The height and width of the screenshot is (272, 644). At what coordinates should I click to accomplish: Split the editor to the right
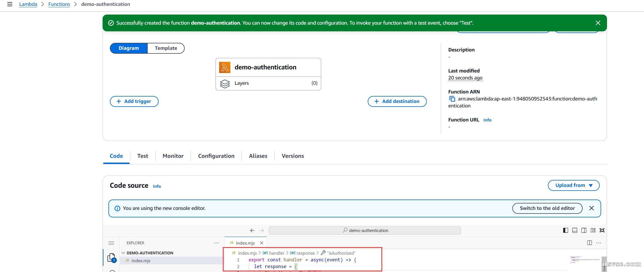pyautogui.click(x=589, y=243)
